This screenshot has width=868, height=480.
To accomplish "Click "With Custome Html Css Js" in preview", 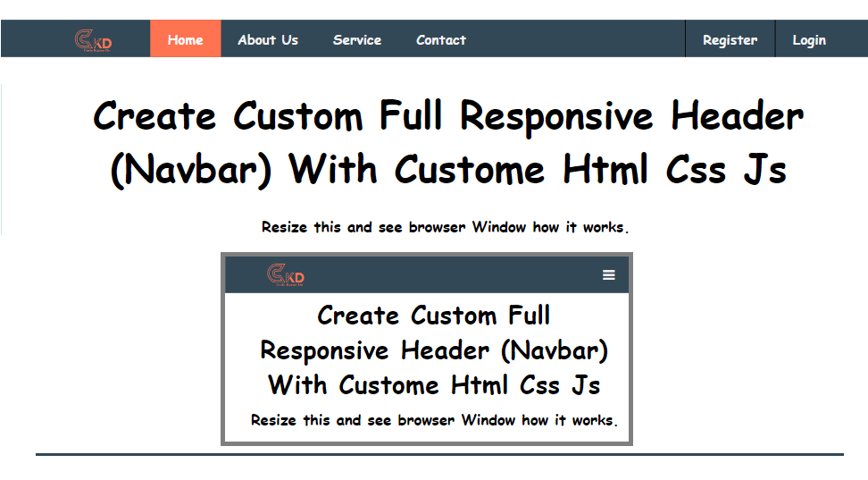I will (x=434, y=385).
